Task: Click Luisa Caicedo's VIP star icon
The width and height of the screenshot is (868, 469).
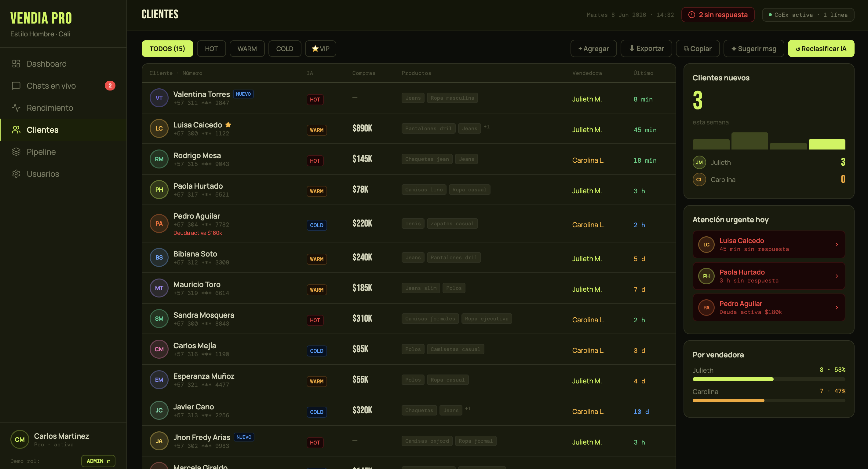Action: [x=228, y=125]
